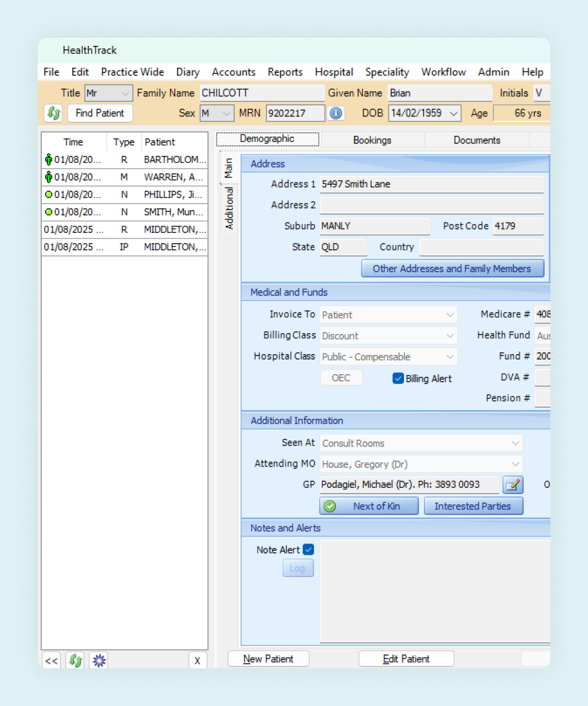Click the Address 1 field

[432, 184]
